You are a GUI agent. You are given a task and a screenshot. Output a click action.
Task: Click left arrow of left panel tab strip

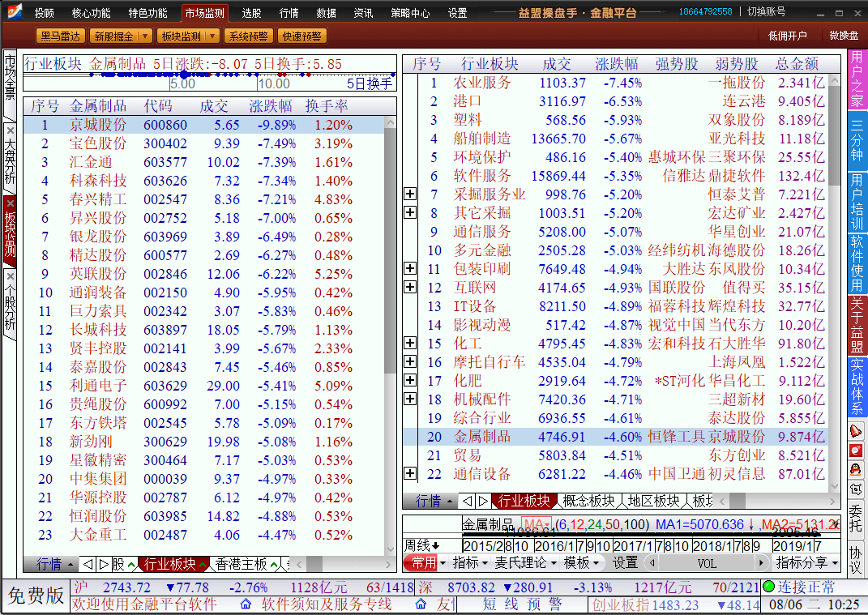(x=88, y=564)
